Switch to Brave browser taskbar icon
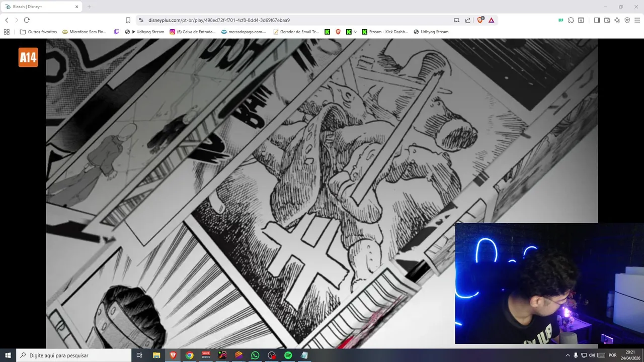This screenshot has width=644, height=362. 173,355
